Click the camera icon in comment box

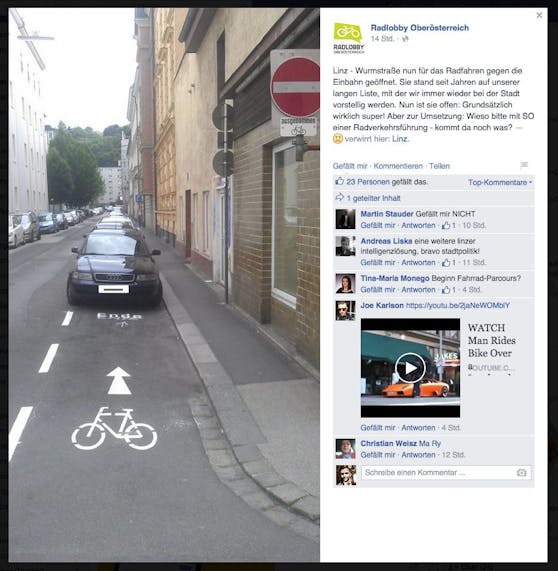522,473
